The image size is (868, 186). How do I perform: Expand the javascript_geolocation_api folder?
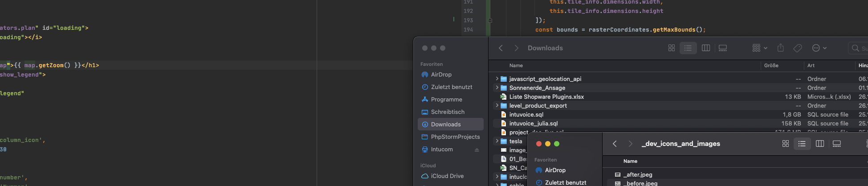pyautogui.click(x=497, y=79)
